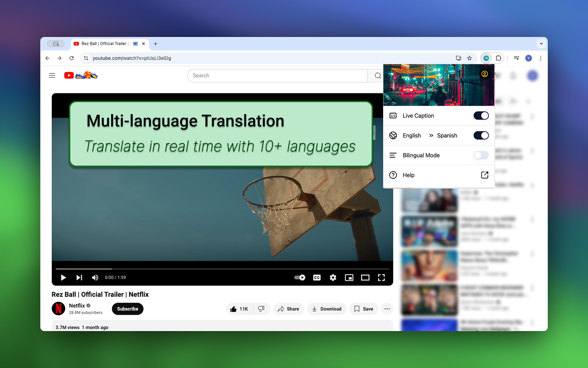This screenshot has width=588, height=368.
Task: Dislike the Rez Ball video
Action: (261, 309)
